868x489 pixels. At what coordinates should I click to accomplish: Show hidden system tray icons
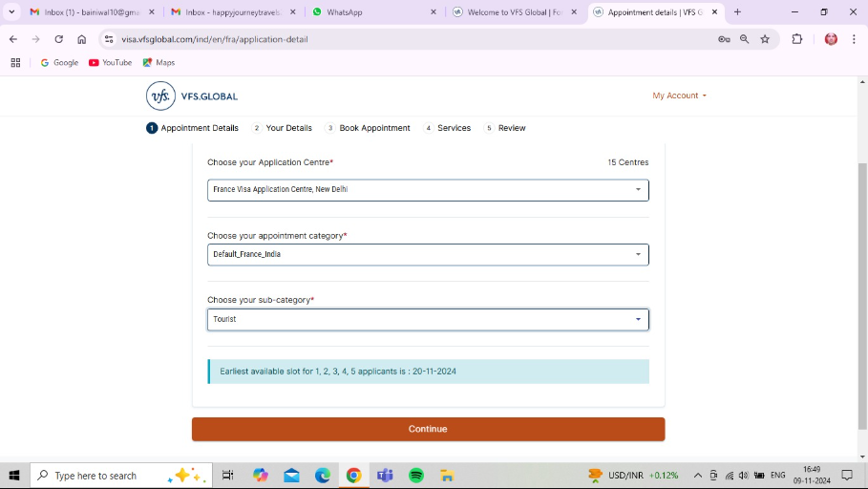pos(698,476)
